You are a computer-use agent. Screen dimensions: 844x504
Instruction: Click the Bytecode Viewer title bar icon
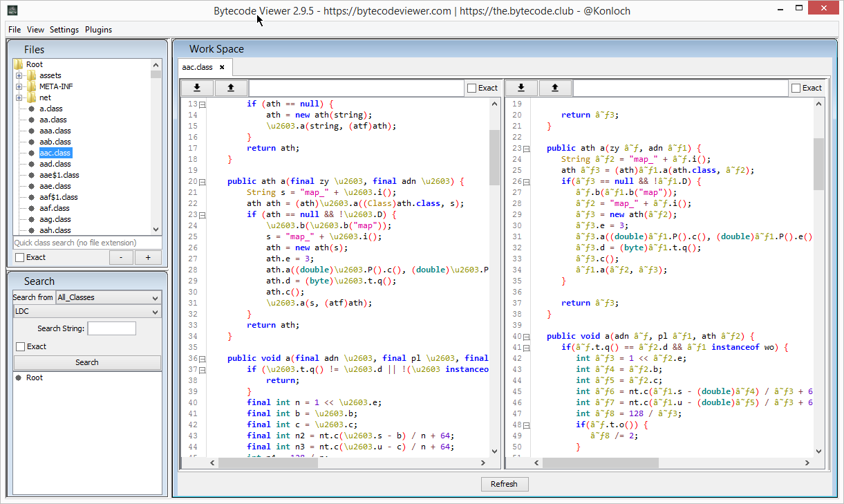(x=12, y=10)
